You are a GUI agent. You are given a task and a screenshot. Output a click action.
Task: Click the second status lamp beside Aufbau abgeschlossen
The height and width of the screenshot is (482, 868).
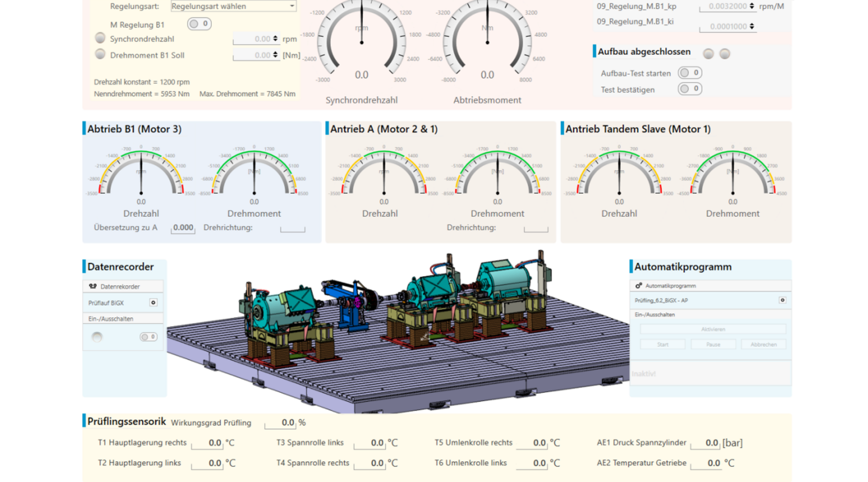(725, 54)
